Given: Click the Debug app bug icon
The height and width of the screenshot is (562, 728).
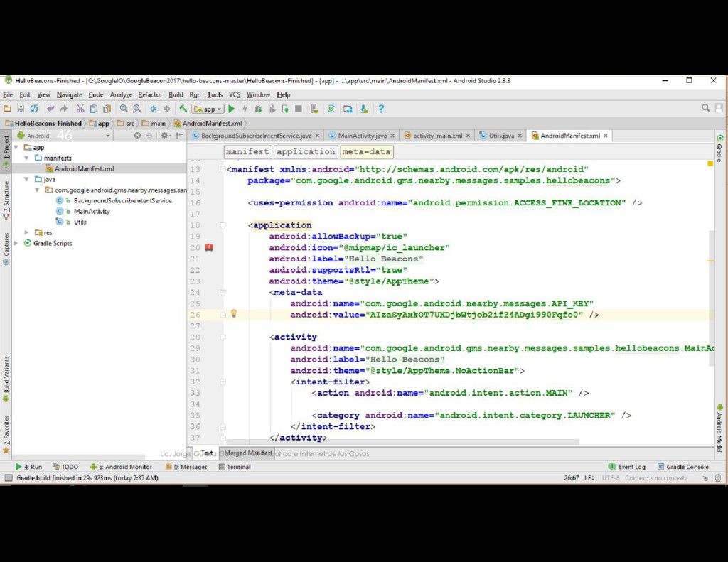Looking at the screenshot, I should coord(258,109).
